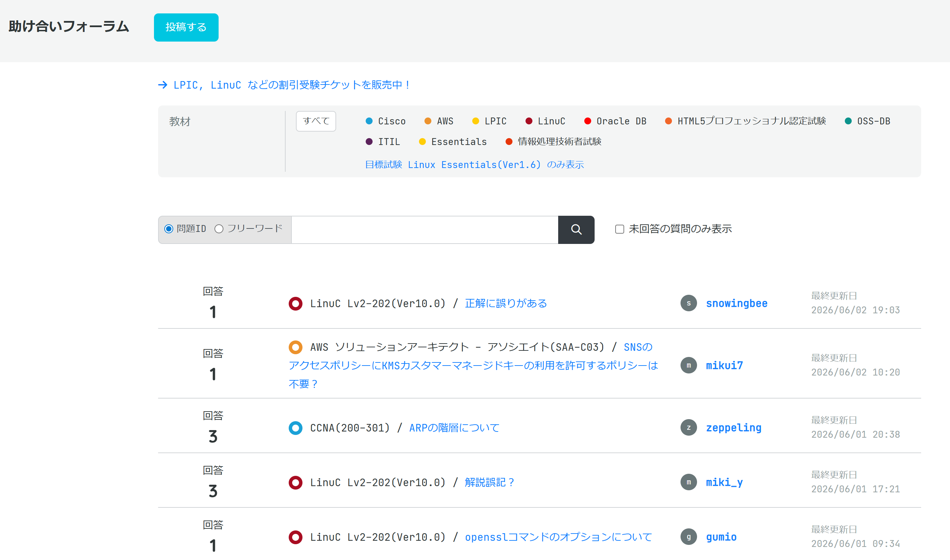This screenshot has height=560, width=950.
Task: Show only Linux Essentials(Ver1.6) target exam
Action: [474, 165]
